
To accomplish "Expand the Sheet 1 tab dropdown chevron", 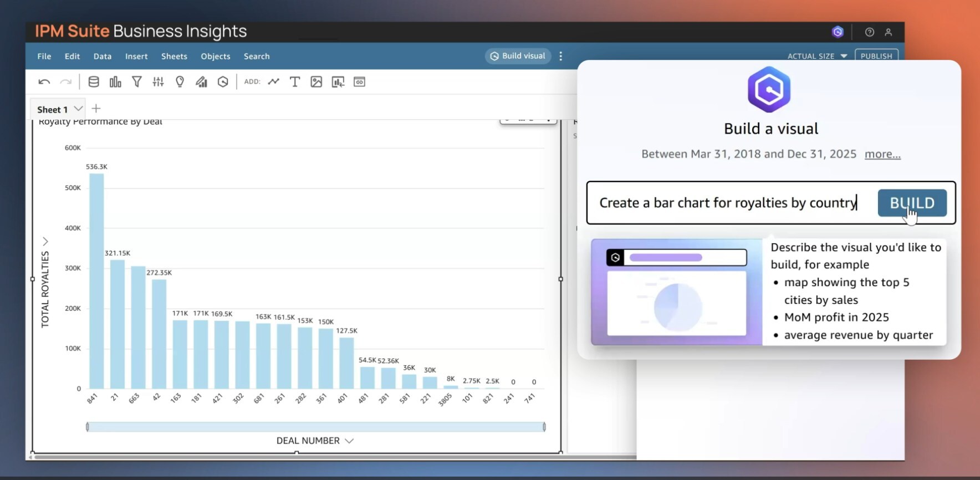I will coord(78,109).
